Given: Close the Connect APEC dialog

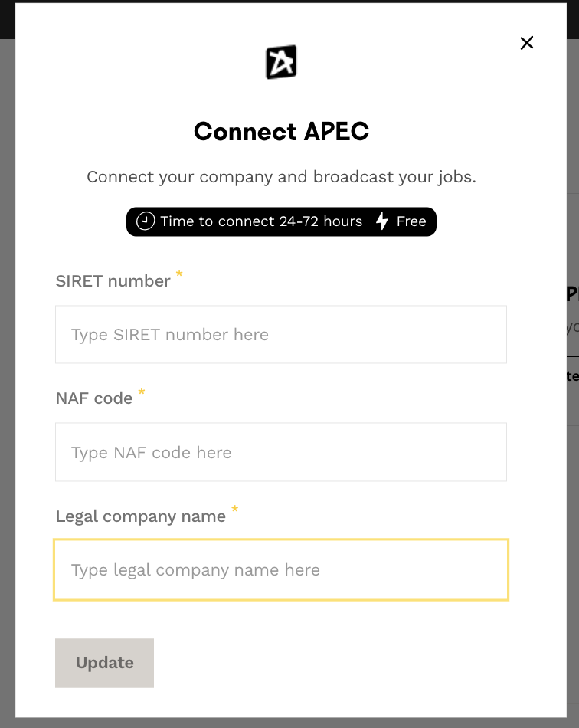Looking at the screenshot, I should 526,43.
